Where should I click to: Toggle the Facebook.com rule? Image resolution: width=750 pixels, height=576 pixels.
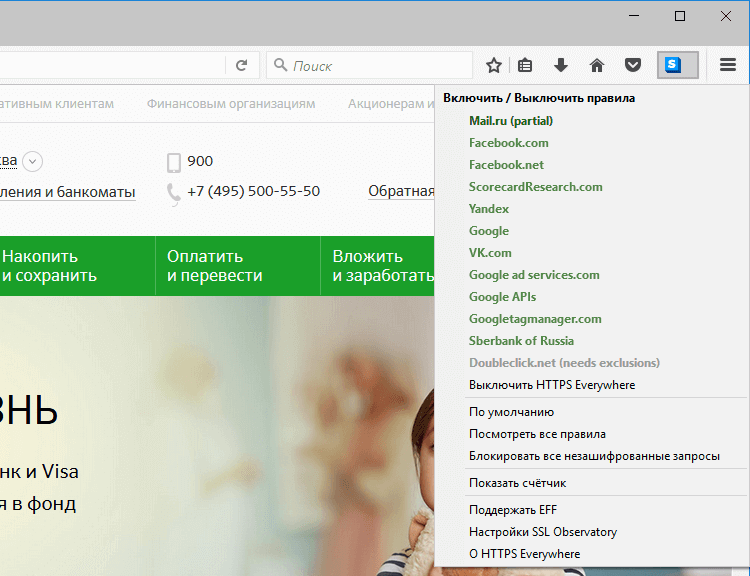click(508, 143)
